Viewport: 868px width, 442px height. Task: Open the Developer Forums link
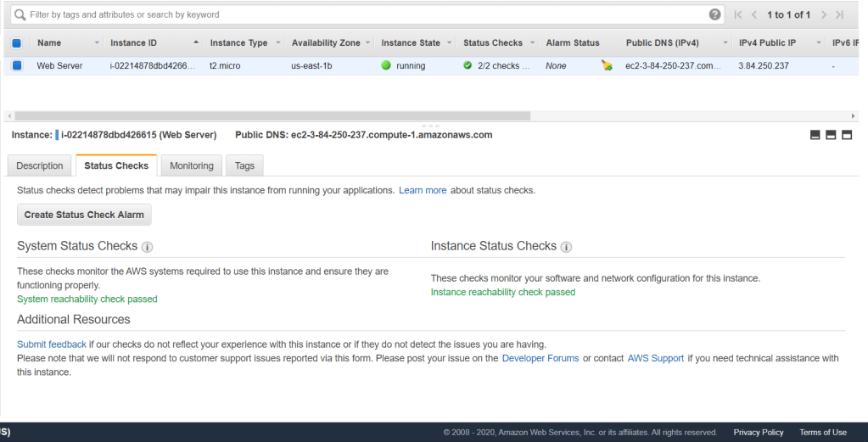540,358
